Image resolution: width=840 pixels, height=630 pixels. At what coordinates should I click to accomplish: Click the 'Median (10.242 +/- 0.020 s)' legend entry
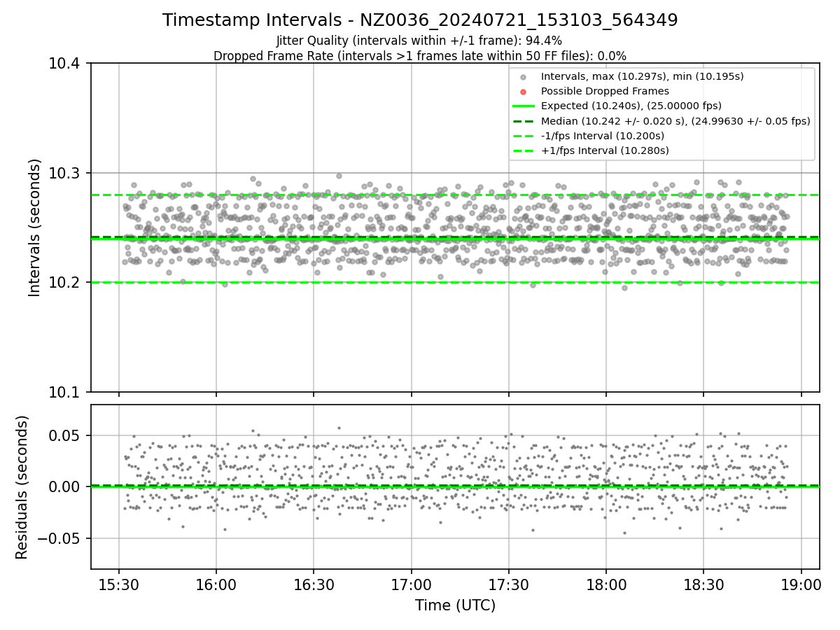click(x=675, y=121)
